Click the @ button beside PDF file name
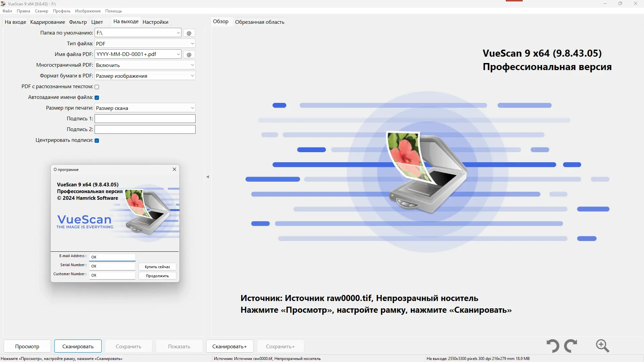 coord(189,55)
